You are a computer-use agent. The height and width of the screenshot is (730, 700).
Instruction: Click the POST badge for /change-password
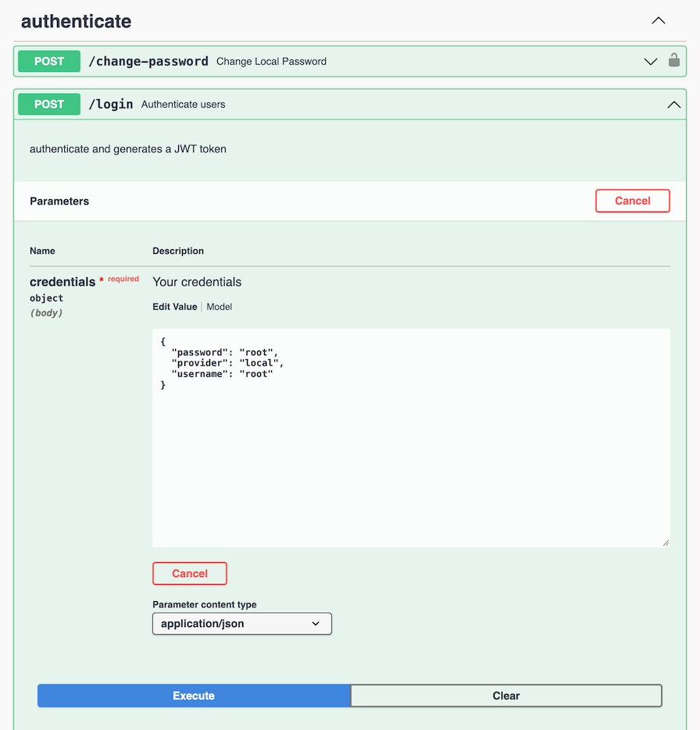click(49, 62)
